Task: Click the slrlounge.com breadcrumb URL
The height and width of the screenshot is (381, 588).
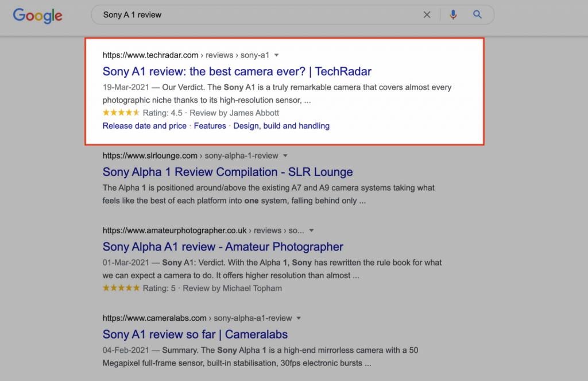Action: (x=148, y=155)
